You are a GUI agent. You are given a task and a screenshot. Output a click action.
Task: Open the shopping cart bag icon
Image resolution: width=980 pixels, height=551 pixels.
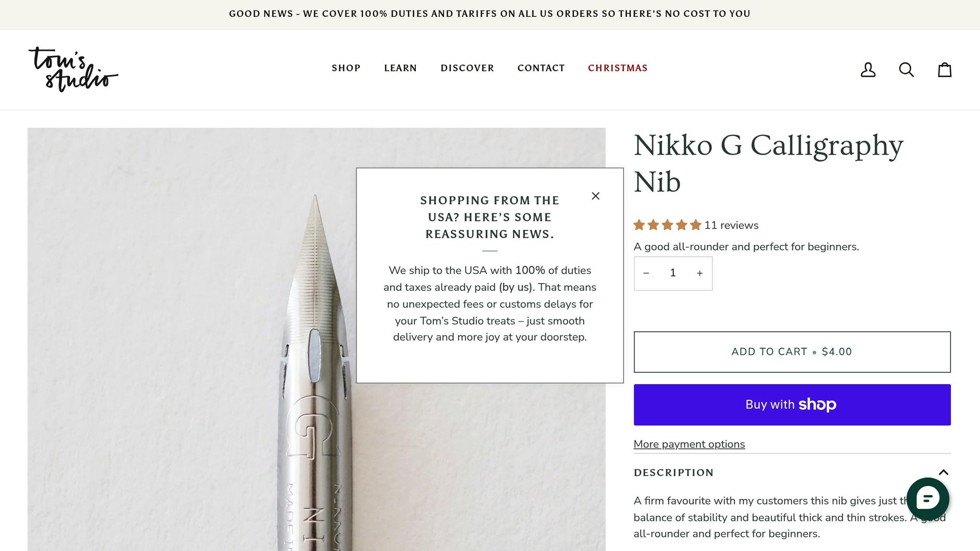tap(944, 70)
